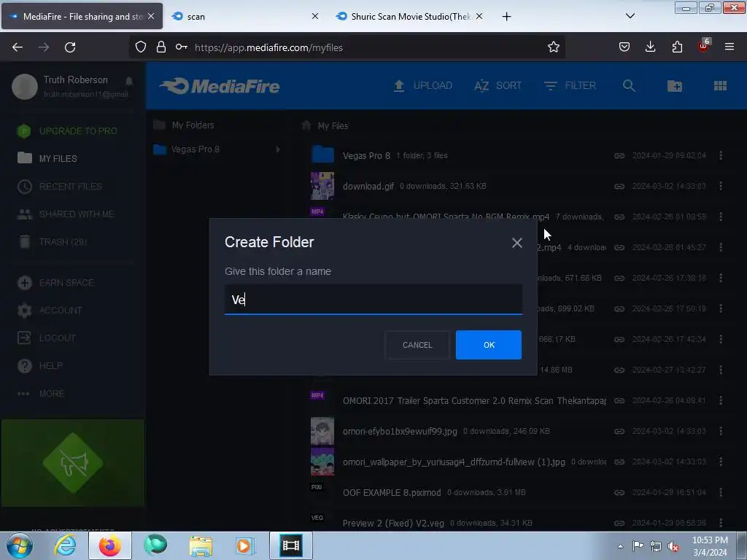Open Recent Files in sidebar
The height and width of the screenshot is (560, 747).
[60, 186]
